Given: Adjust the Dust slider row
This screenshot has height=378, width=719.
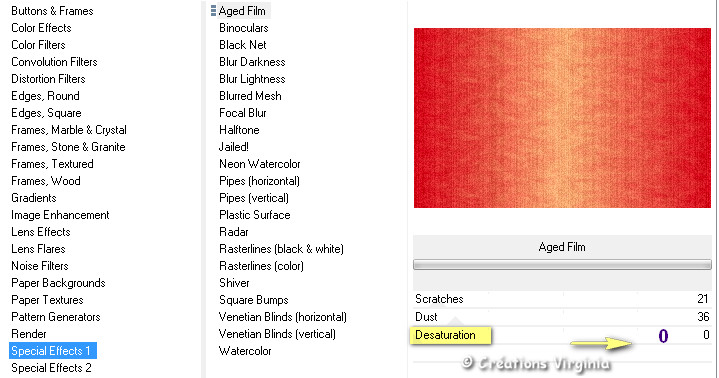Looking at the screenshot, I should (562, 317).
